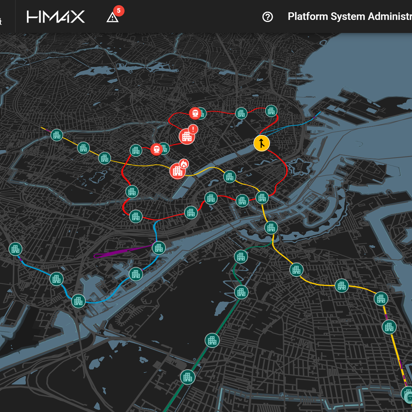Click the green station at purple line end
The image size is (412, 412).
click(x=159, y=248)
